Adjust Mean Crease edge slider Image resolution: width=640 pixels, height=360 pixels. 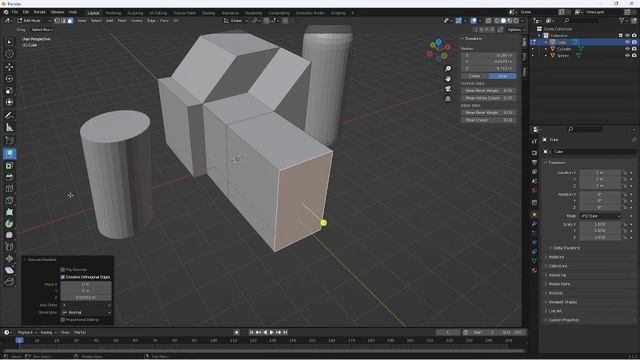(489, 120)
